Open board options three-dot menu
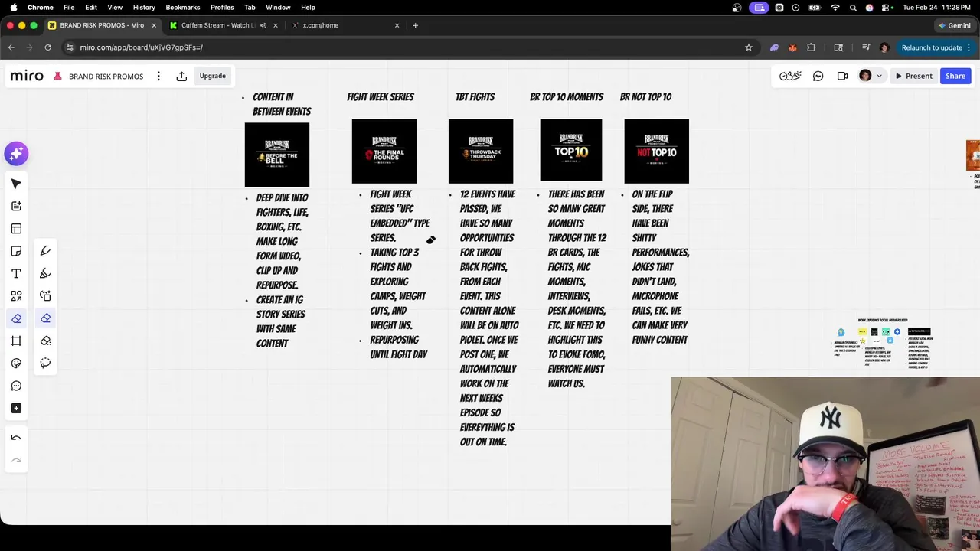 tap(158, 76)
